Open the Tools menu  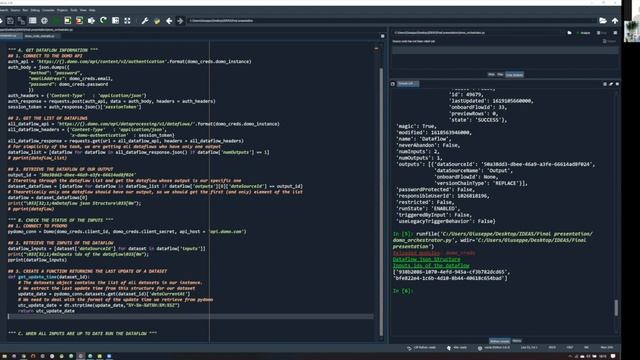[x=74, y=10]
